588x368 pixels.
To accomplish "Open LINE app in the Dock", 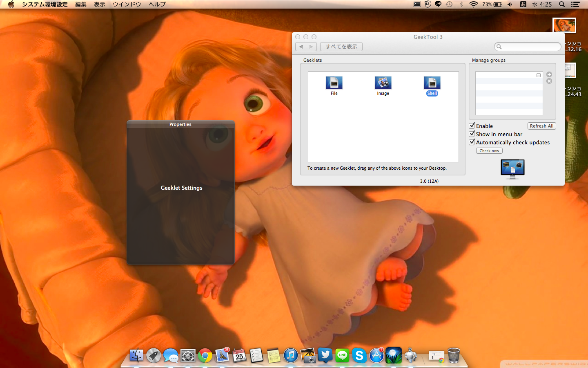I will pos(342,356).
